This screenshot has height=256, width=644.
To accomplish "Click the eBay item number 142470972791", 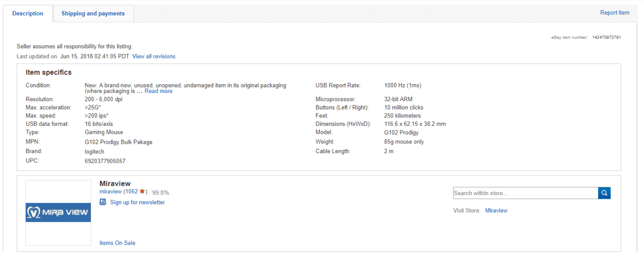I will click(606, 38).
